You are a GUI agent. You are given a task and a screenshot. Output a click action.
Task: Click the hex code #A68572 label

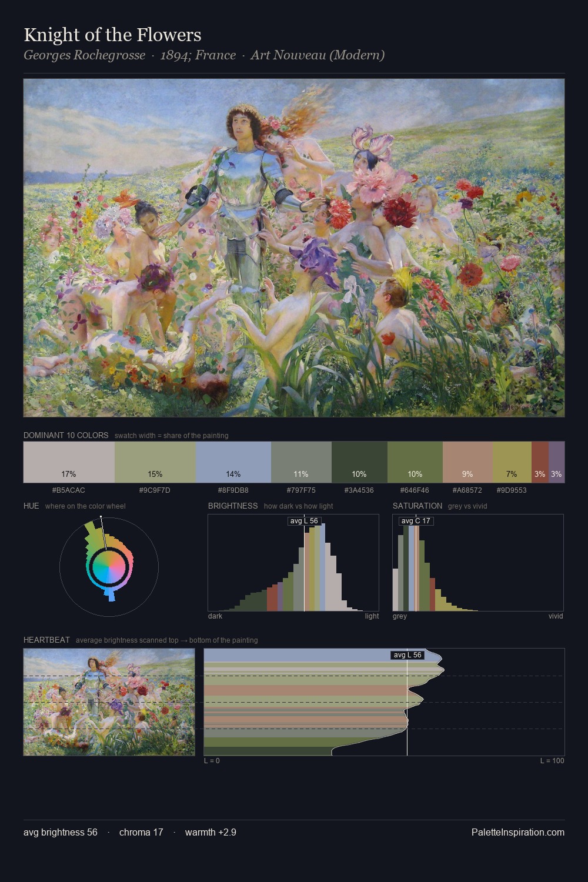pos(467,490)
